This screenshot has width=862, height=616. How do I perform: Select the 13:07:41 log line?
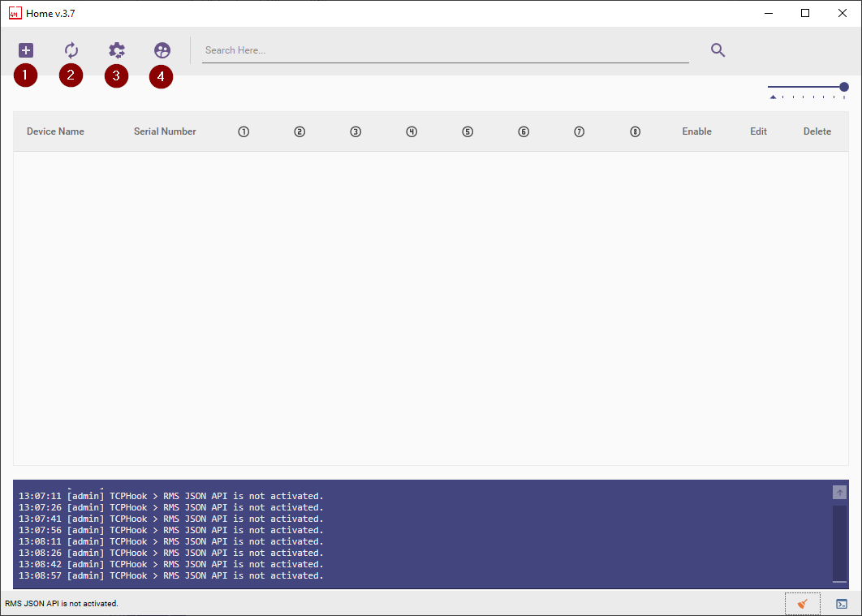tap(171, 519)
